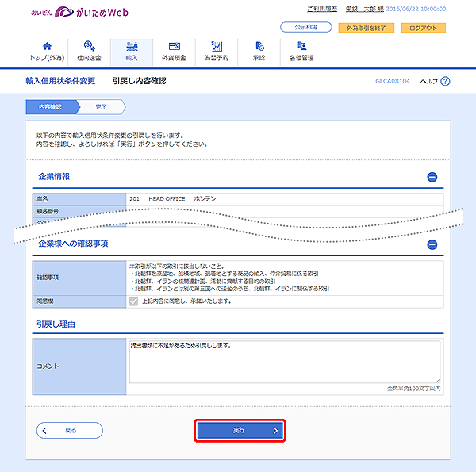The image size is (476, 472).
Task: Click the ログアウト logout button
Action: coord(423,28)
